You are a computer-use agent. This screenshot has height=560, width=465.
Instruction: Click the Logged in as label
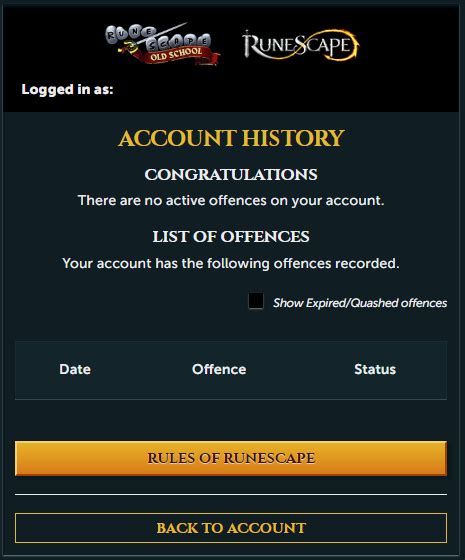point(67,89)
